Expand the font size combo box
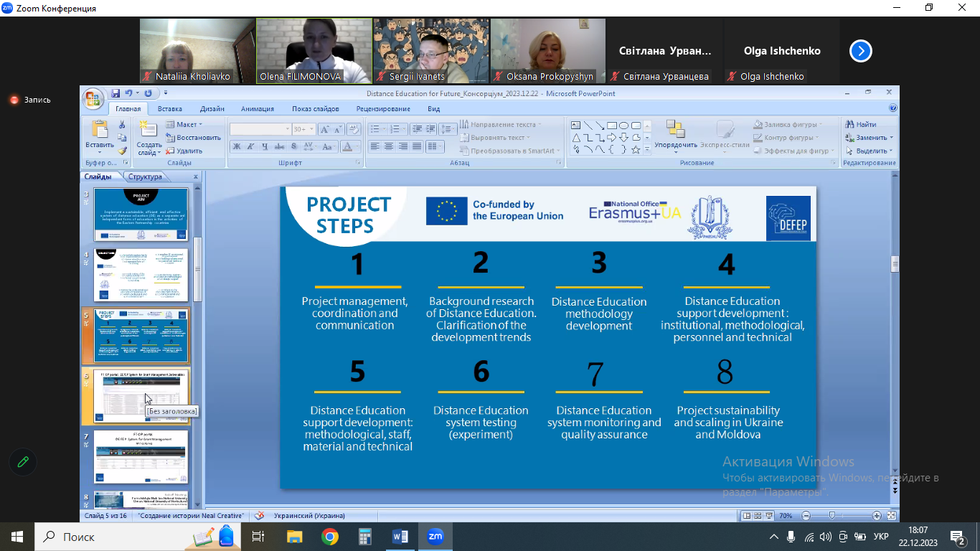 310,129
